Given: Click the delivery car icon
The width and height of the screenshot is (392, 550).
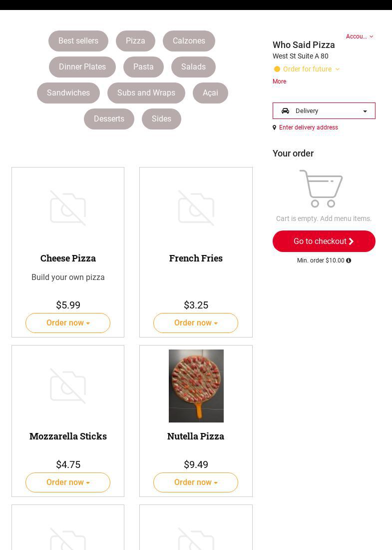Looking at the screenshot, I should coord(285,111).
